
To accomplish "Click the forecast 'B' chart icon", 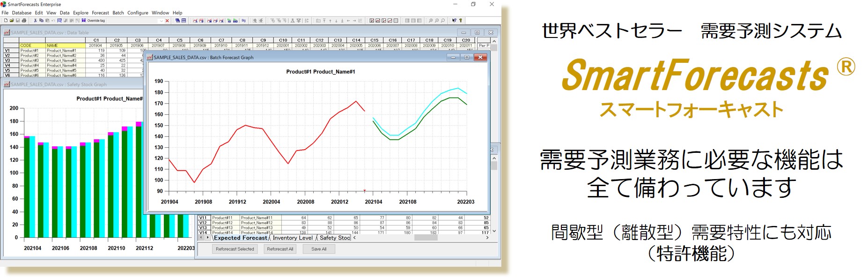I will [x=201, y=21].
